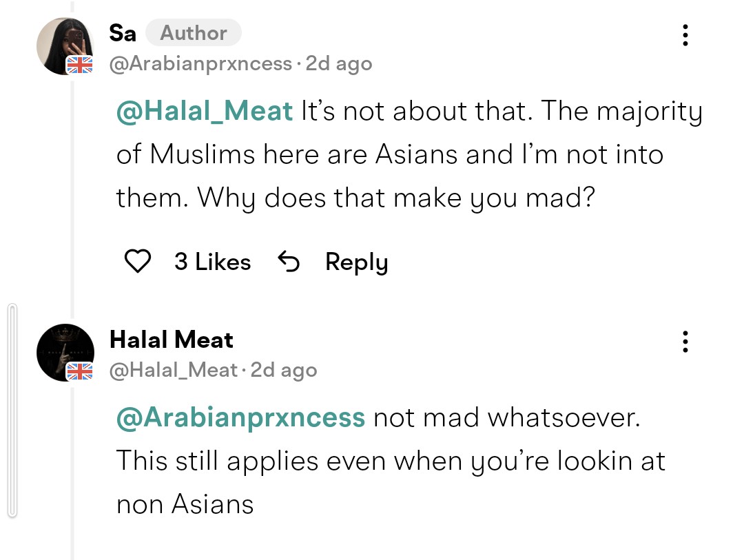This screenshot has height=560, width=744.
Task: Click the Reply text button
Action: tap(356, 262)
